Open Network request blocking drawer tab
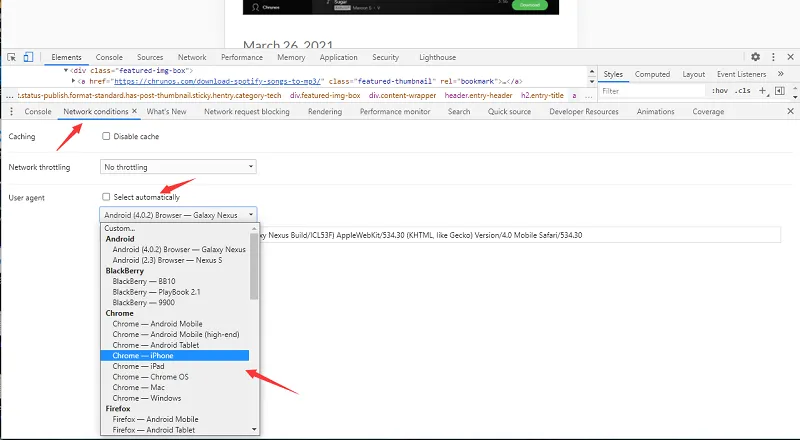The height and width of the screenshot is (440, 800). (x=247, y=111)
